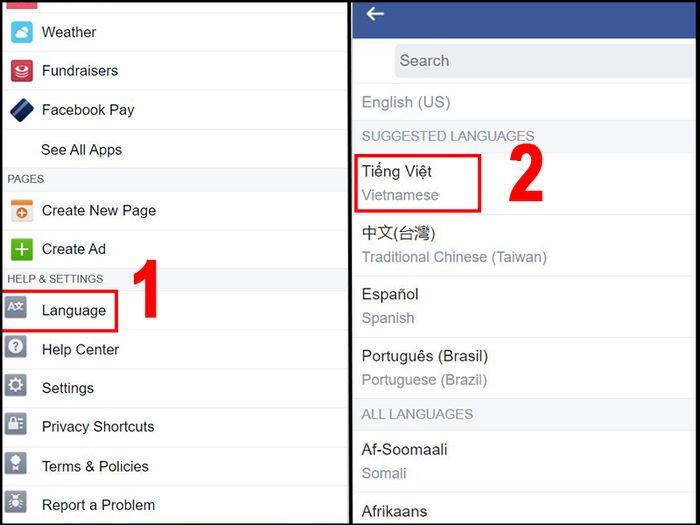Open Settings via the gear icon
Screen dimensions: 700x525
(x=16, y=385)
